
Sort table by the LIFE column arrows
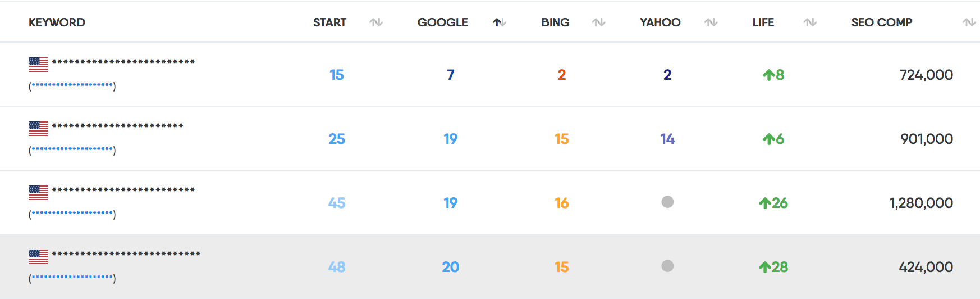(x=810, y=22)
